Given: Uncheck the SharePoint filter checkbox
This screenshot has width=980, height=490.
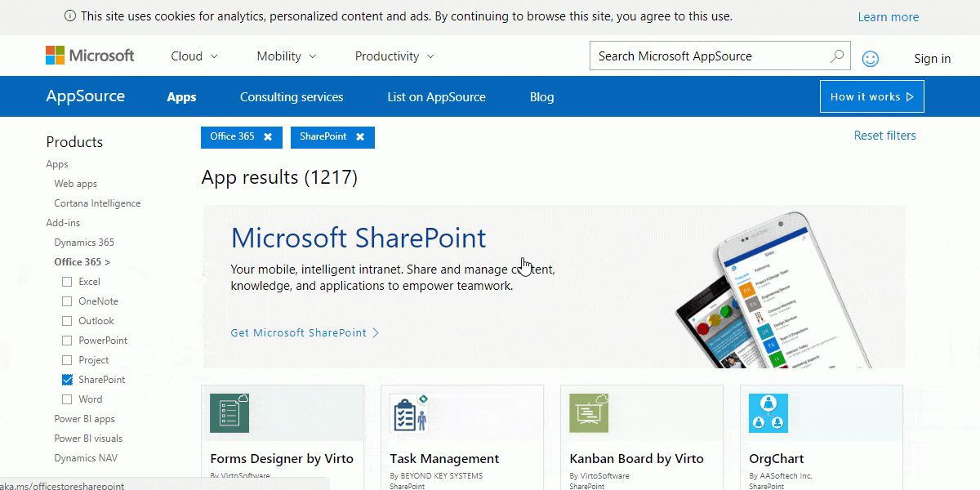Looking at the screenshot, I should pyautogui.click(x=67, y=380).
